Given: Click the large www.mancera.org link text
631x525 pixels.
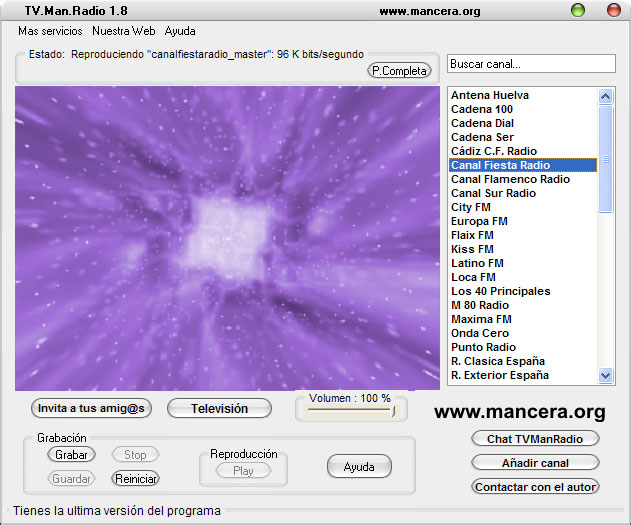Looking at the screenshot, I should pyautogui.click(x=520, y=412).
